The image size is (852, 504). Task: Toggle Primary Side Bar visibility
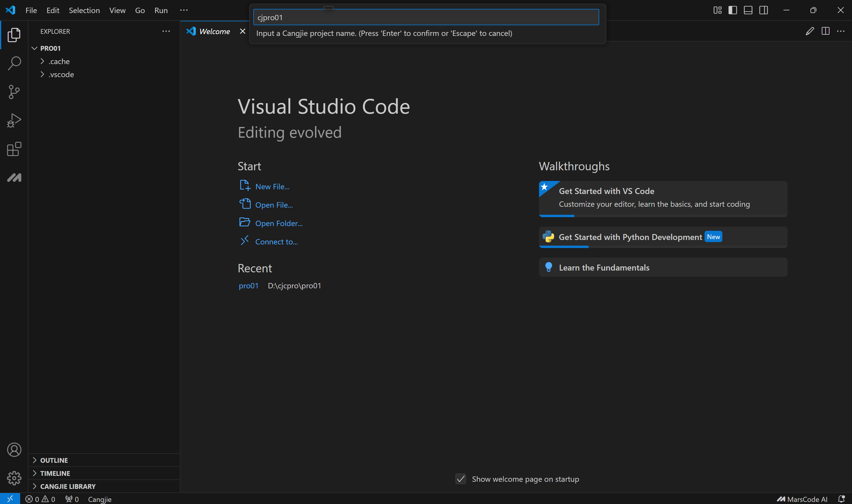click(732, 10)
